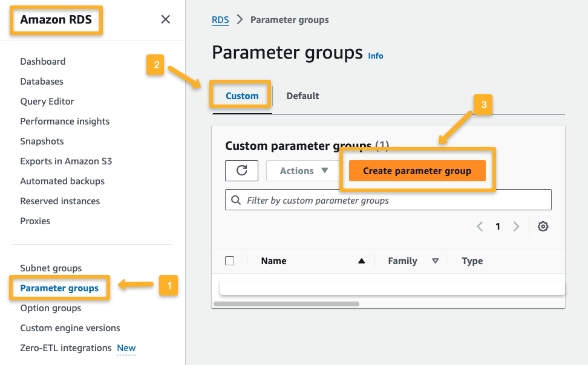Click the RDS breadcrumb link
Screen dimensions: 588x365
click(x=220, y=20)
